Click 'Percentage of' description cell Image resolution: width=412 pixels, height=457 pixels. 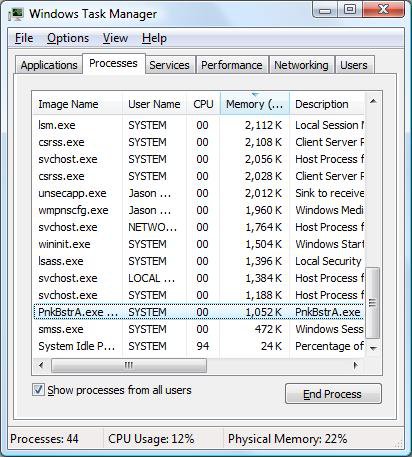point(329,346)
